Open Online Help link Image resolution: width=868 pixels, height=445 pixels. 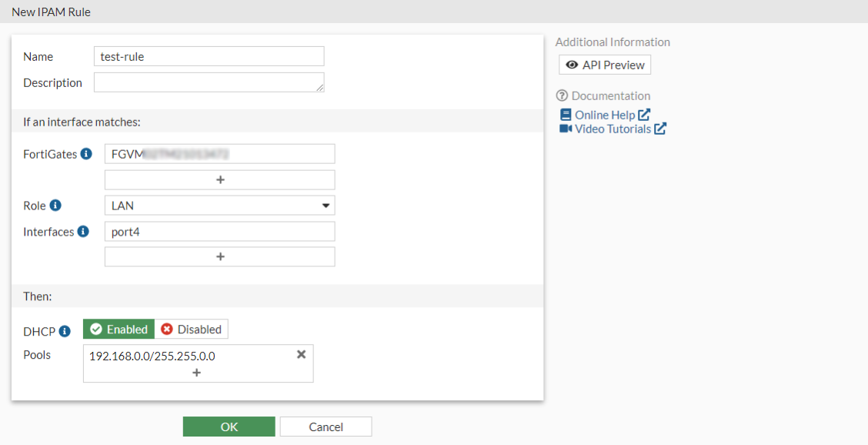pyautogui.click(x=605, y=115)
